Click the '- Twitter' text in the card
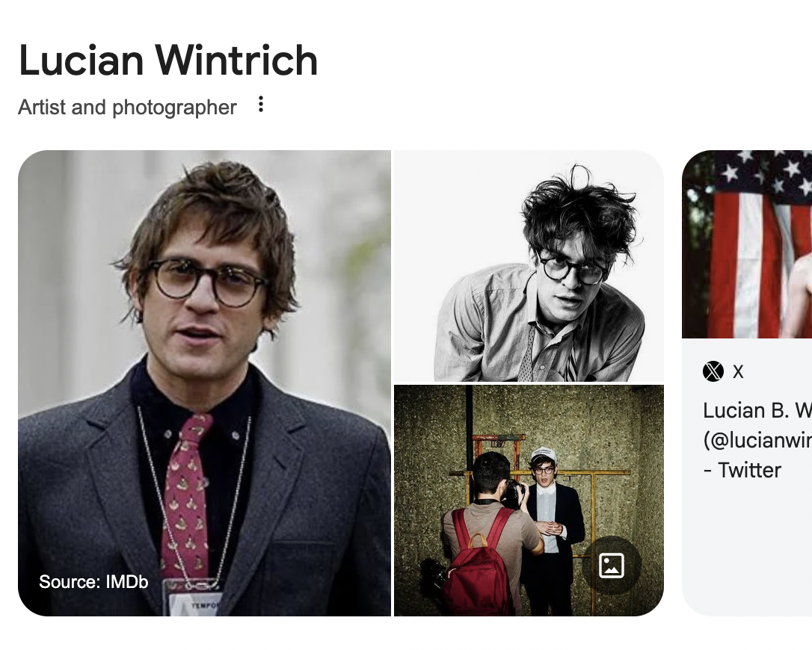This screenshot has width=812, height=650. (742, 470)
